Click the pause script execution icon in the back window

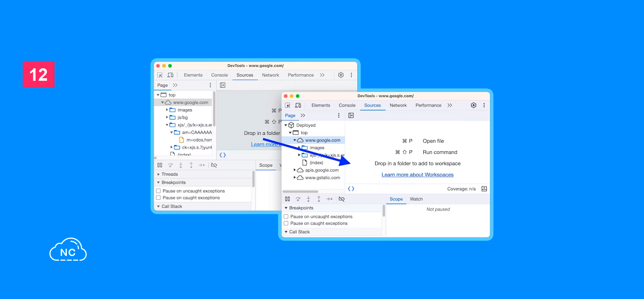coord(160,165)
